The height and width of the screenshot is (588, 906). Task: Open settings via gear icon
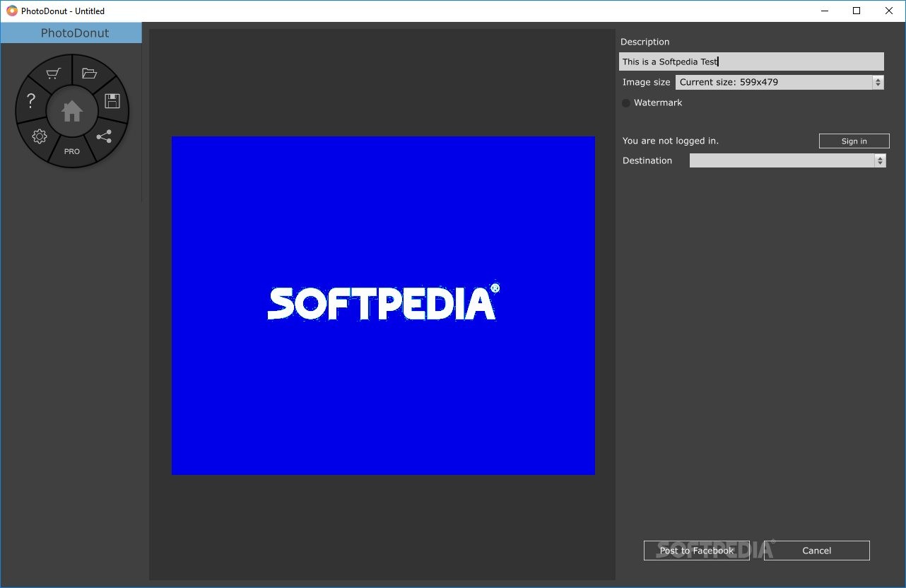tap(40, 136)
